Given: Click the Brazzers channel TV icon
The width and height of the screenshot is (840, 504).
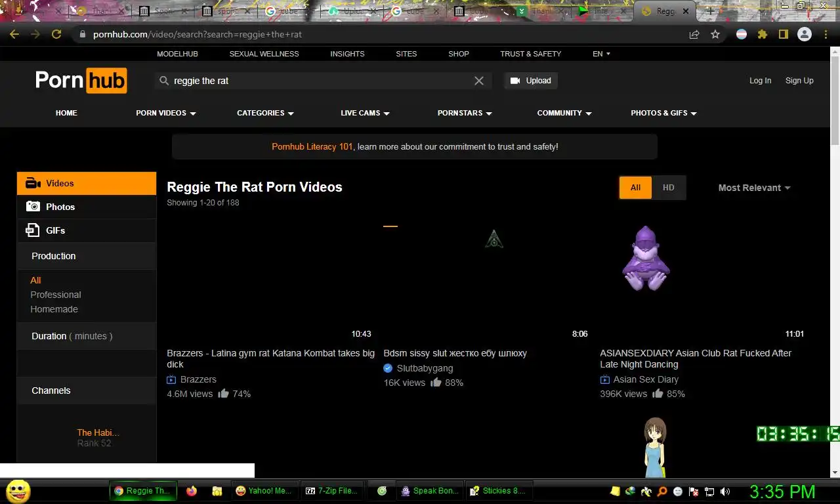Looking at the screenshot, I should (x=171, y=379).
